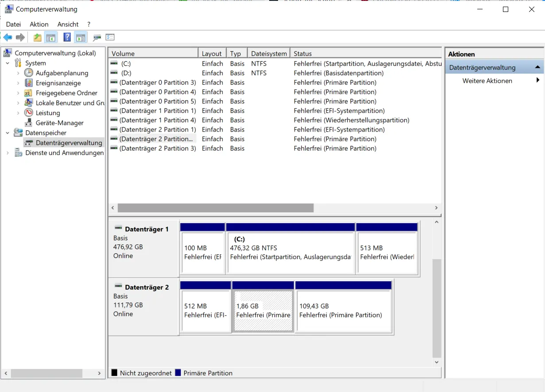Click the Leistung performance icon
The height and width of the screenshot is (392, 545).
[29, 113]
